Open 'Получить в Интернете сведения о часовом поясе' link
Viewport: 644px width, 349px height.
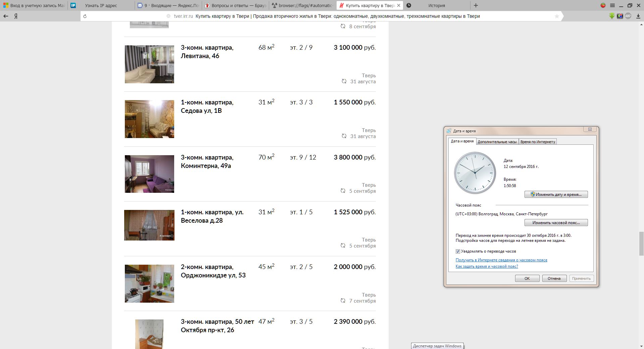[501, 260]
